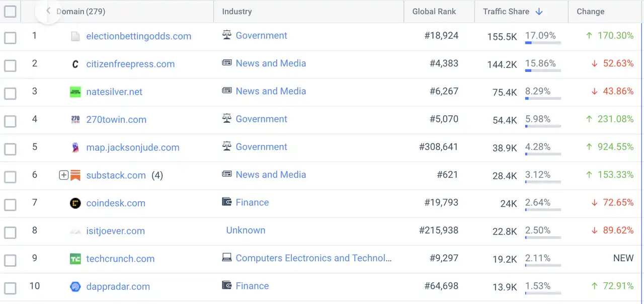Click the natesilver.net green favicon
The image size is (644, 304).
75,92
